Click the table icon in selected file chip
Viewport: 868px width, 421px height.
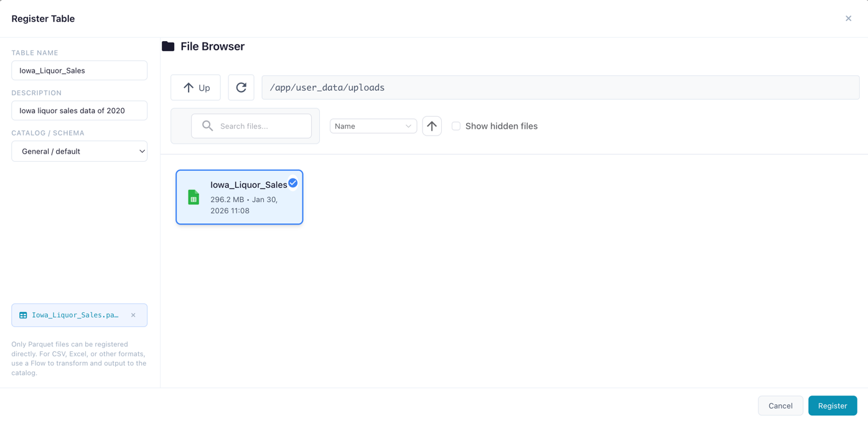click(x=23, y=315)
